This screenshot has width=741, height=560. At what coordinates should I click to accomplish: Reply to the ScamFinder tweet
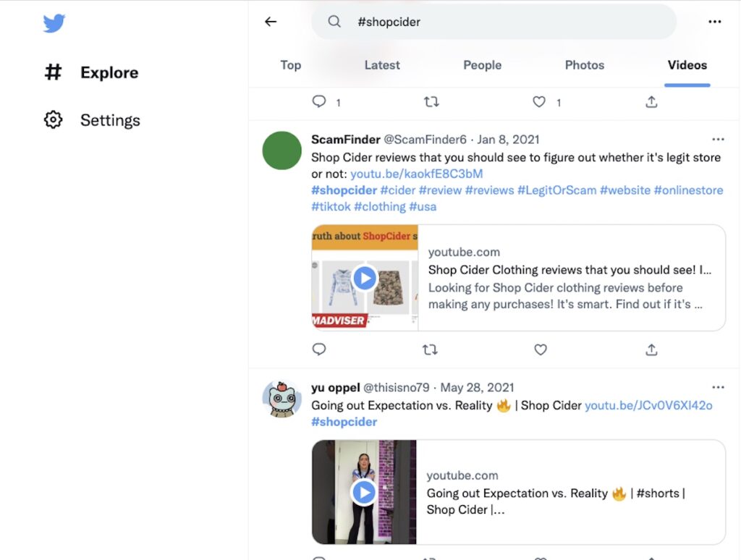click(319, 349)
